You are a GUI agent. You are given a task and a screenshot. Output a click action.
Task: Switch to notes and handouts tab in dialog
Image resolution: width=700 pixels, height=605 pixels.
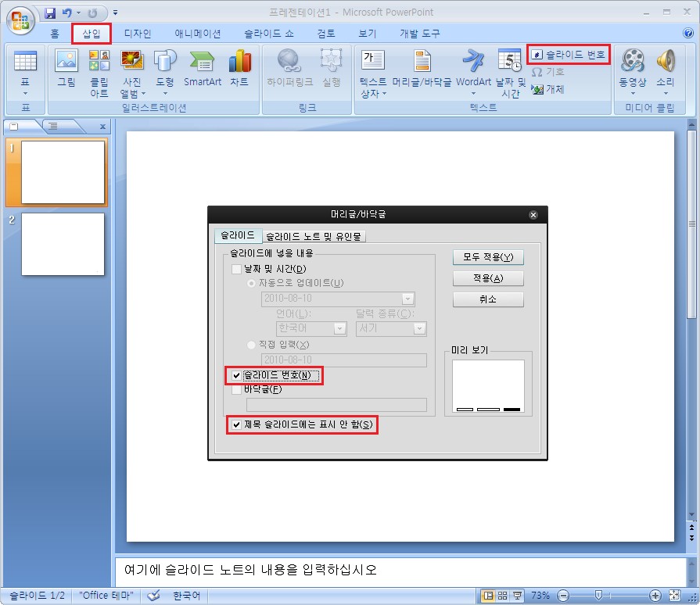(x=314, y=236)
